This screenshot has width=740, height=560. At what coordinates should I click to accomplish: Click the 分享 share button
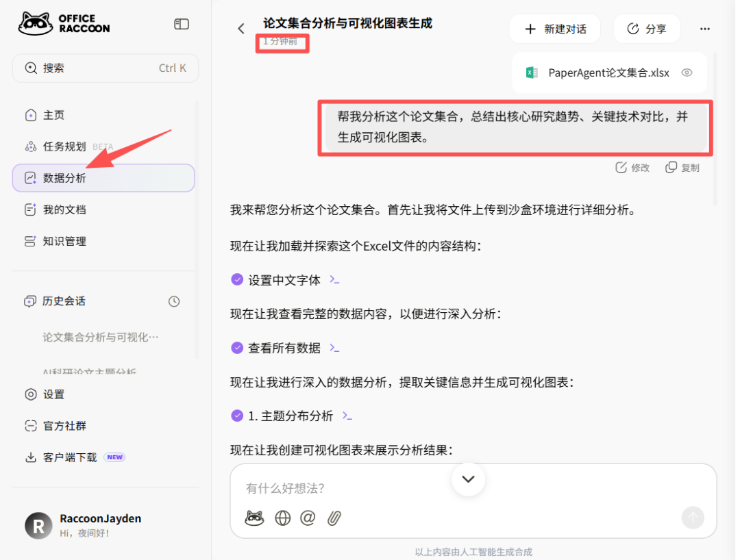(x=647, y=29)
